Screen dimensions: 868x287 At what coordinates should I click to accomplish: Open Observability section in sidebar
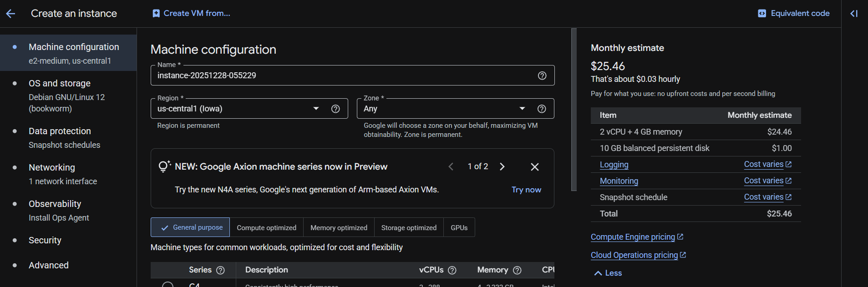pyautogui.click(x=68, y=211)
